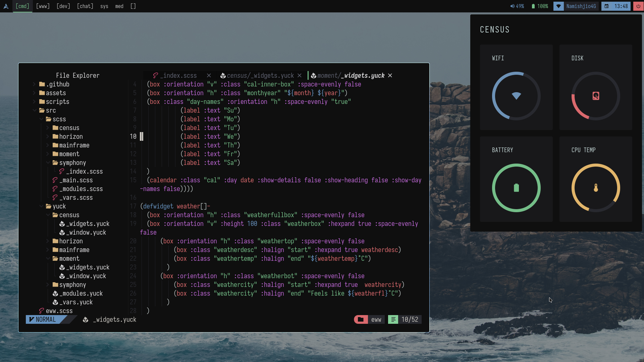
Task: Switch to the [www] workspace
Action: [43, 6]
